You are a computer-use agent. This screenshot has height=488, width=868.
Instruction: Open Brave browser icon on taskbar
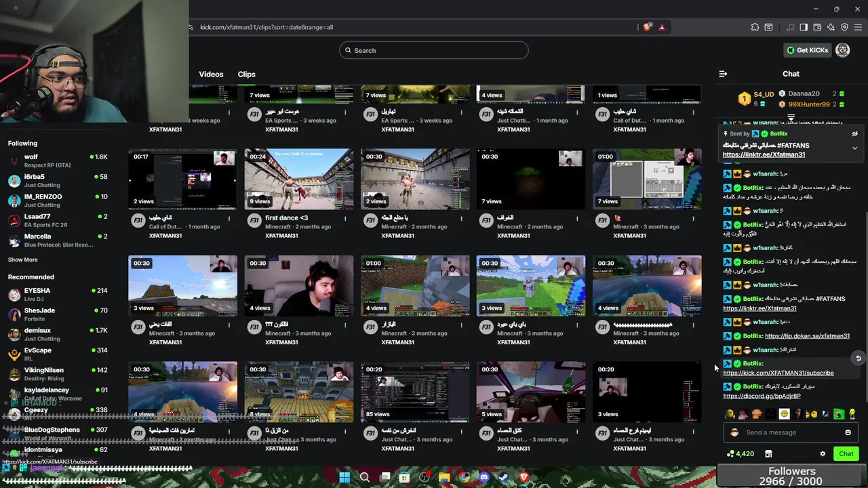(x=524, y=477)
